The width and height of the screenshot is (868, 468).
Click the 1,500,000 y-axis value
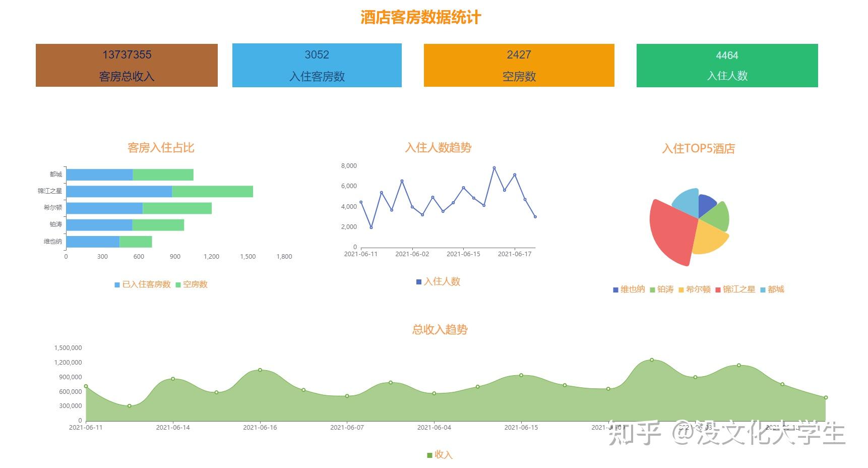point(68,348)
